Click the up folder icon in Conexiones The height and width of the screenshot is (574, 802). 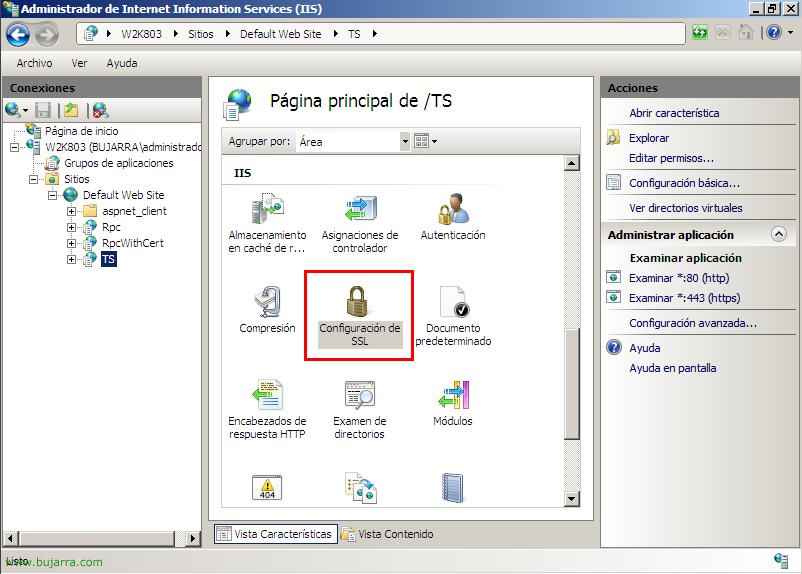(x=71, y=110)
